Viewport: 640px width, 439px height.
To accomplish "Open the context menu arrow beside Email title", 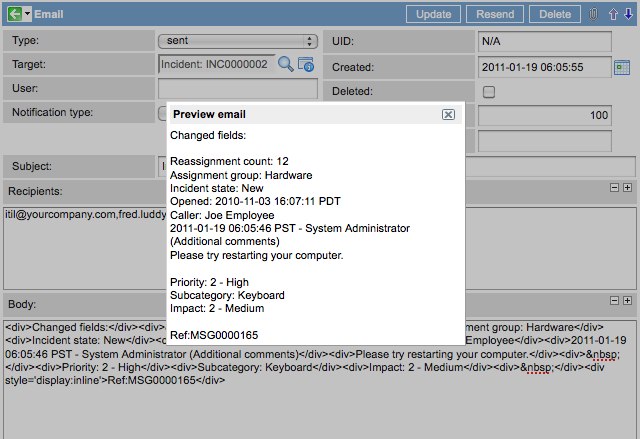I will tap(27, 15).
